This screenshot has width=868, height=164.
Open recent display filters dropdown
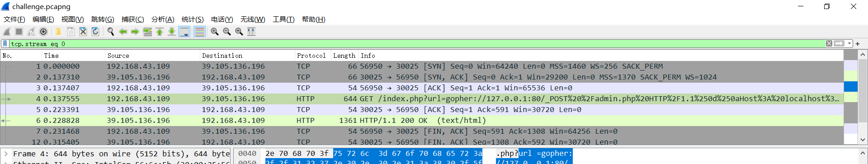(x=849, y=44)
